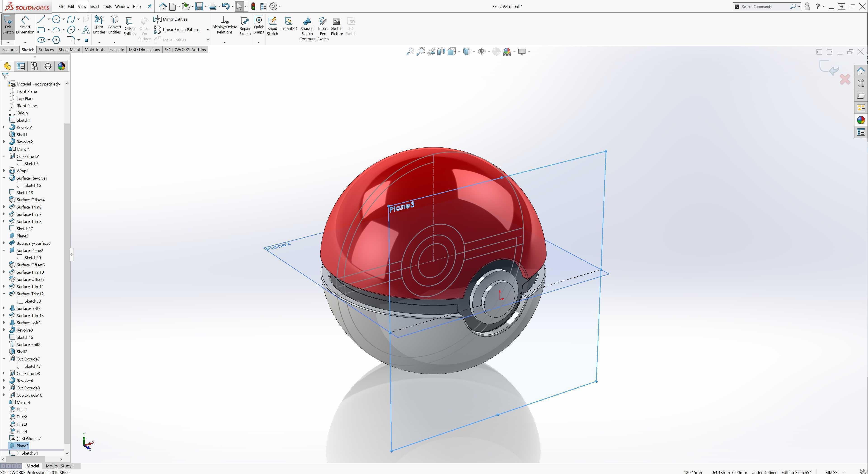Viewport: 868px width, 474px height.
Task: Open the Appearances task pane tab
Action: tap(861, 120)
